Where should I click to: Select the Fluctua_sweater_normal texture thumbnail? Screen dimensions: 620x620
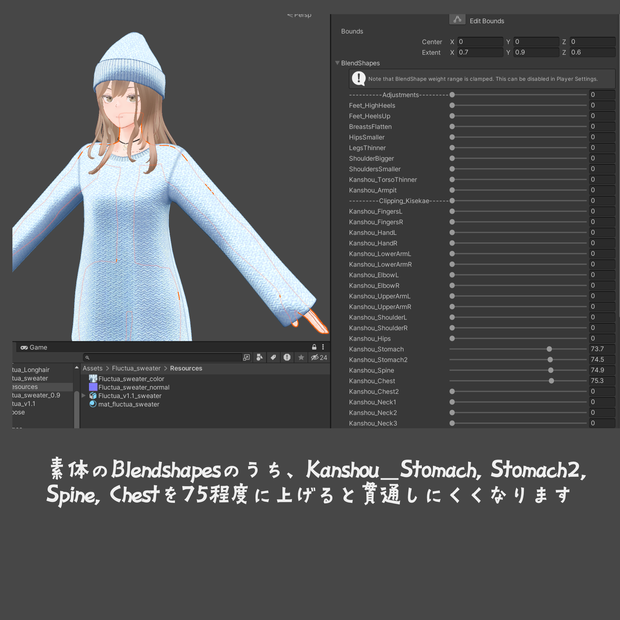[93, 387]
